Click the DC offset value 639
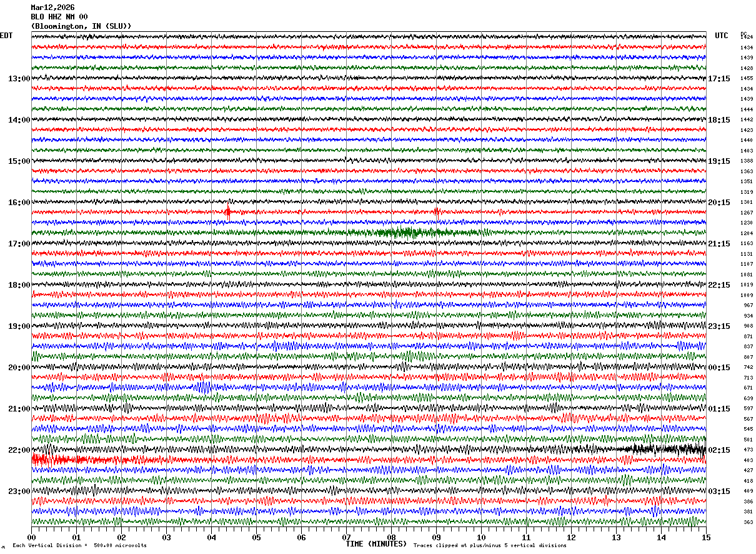756x554 pixels. tap(748, 398)
